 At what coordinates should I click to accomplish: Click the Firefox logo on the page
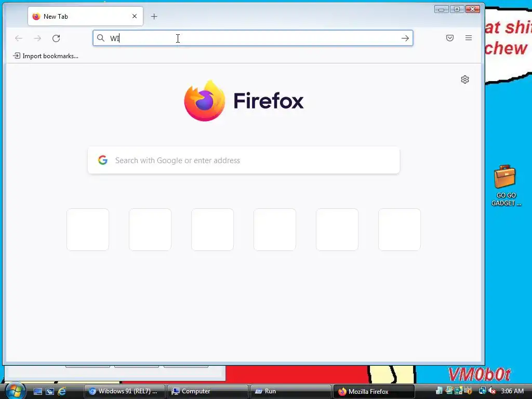(244, 101)
